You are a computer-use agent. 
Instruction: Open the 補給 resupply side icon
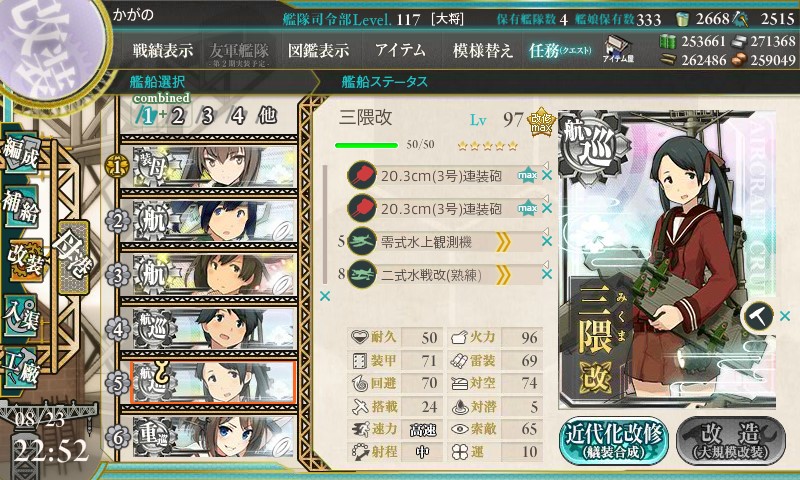click(x=20, y=206)
